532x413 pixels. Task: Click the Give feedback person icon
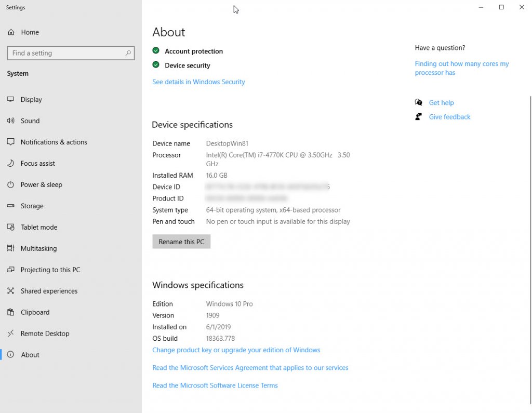419,117
